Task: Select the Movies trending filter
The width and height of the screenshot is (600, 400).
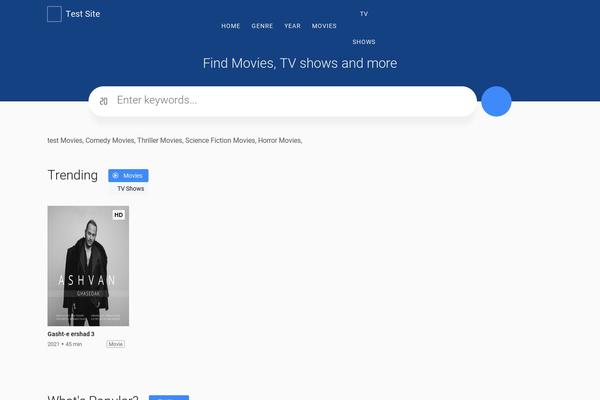Action: (x=129, y=176)
